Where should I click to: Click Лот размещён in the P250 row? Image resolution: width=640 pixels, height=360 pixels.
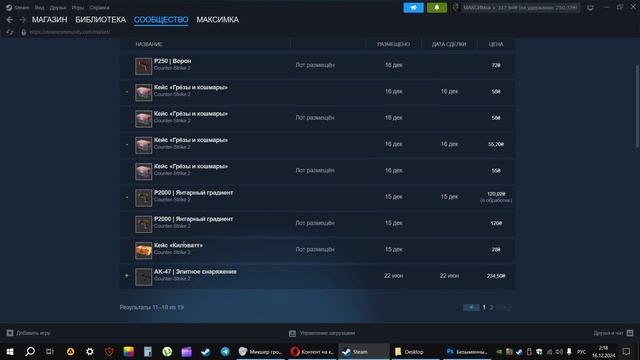coord(315,65)
